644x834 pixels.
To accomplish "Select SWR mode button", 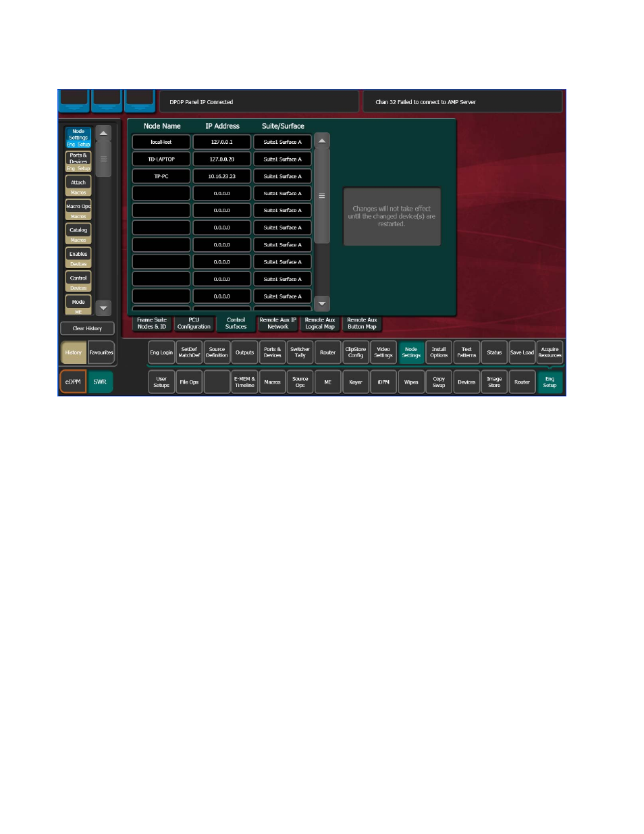I will point(100,382).
